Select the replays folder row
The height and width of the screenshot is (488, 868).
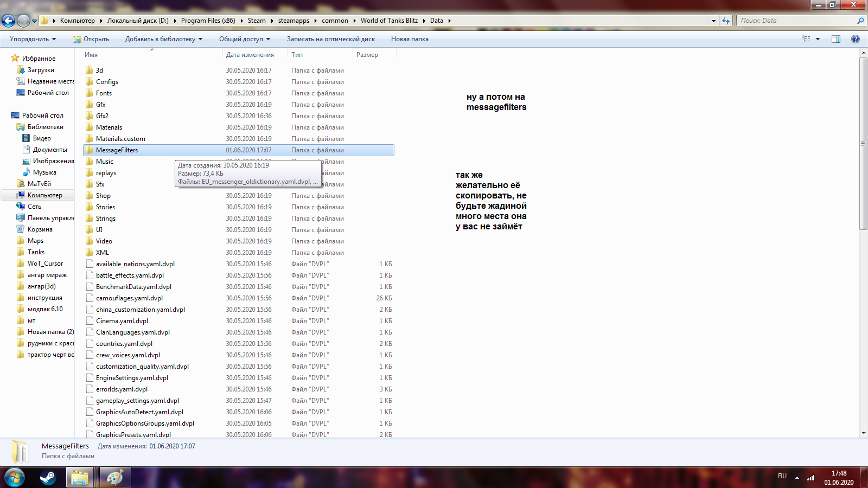tap(239, 173)
